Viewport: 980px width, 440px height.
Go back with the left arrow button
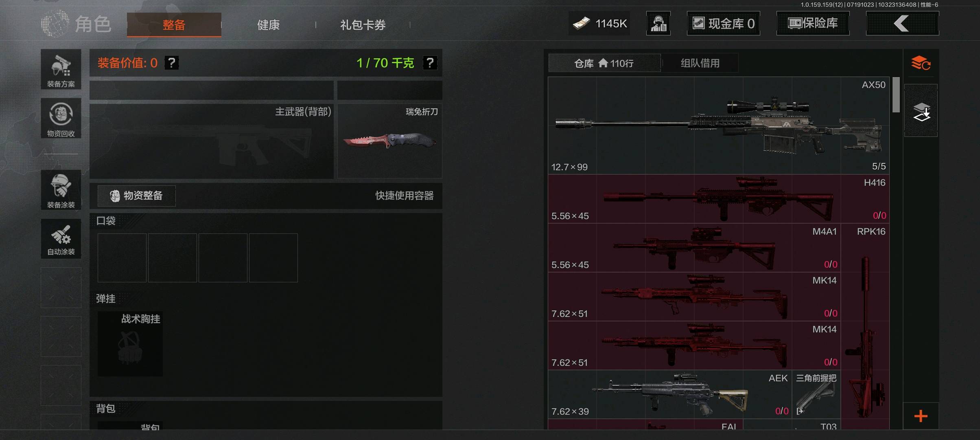coord(902,24)
